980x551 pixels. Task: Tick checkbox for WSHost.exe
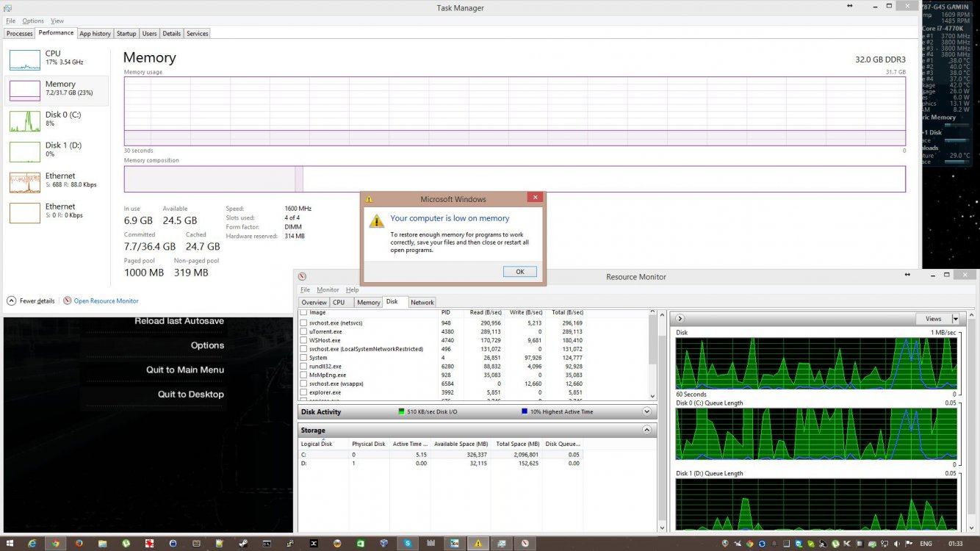(x=304, y=340)
